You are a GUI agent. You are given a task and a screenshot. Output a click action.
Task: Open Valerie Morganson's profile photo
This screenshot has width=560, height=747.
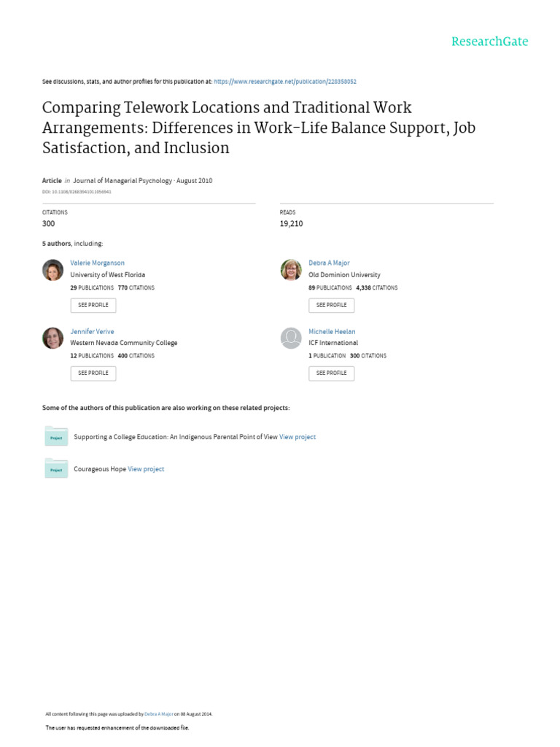53,270
